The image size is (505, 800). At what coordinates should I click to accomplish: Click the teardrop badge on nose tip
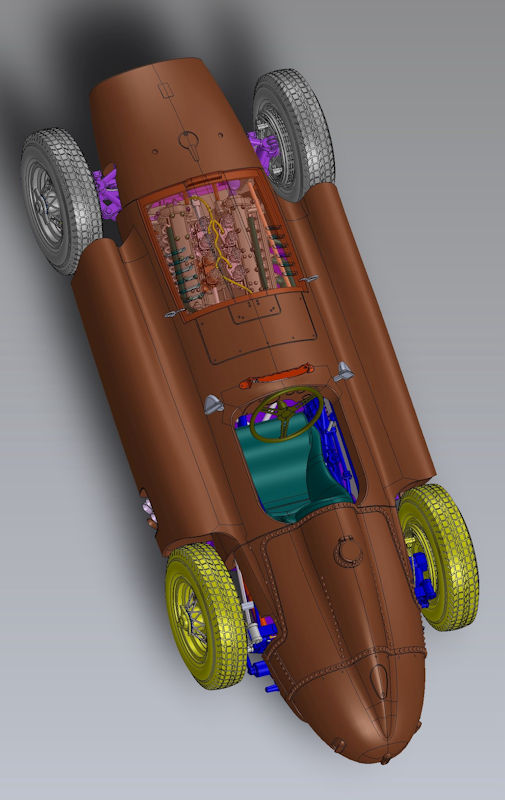click(378, 681)
